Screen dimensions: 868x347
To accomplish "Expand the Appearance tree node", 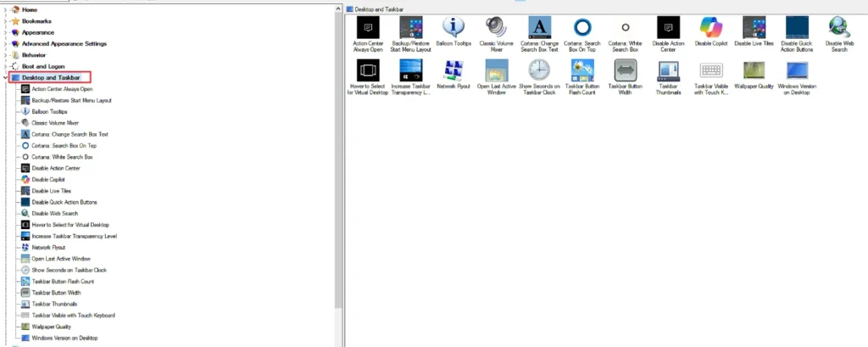I will tap(6, 33).
